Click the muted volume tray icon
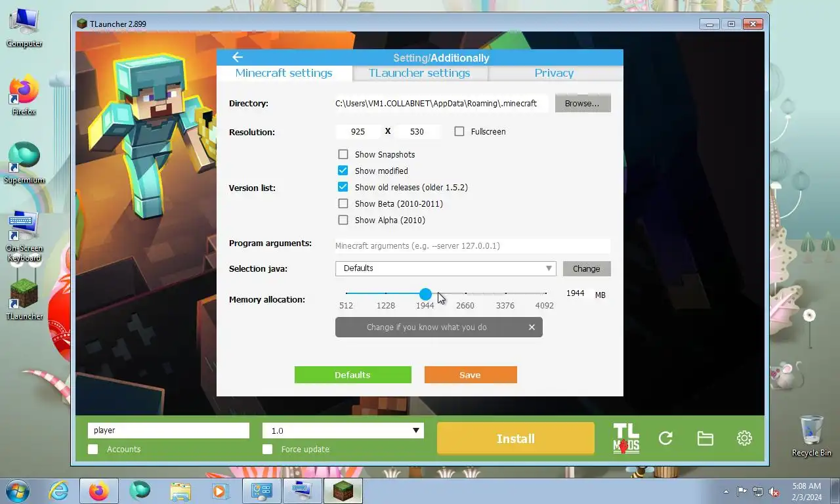 point(774,491)
